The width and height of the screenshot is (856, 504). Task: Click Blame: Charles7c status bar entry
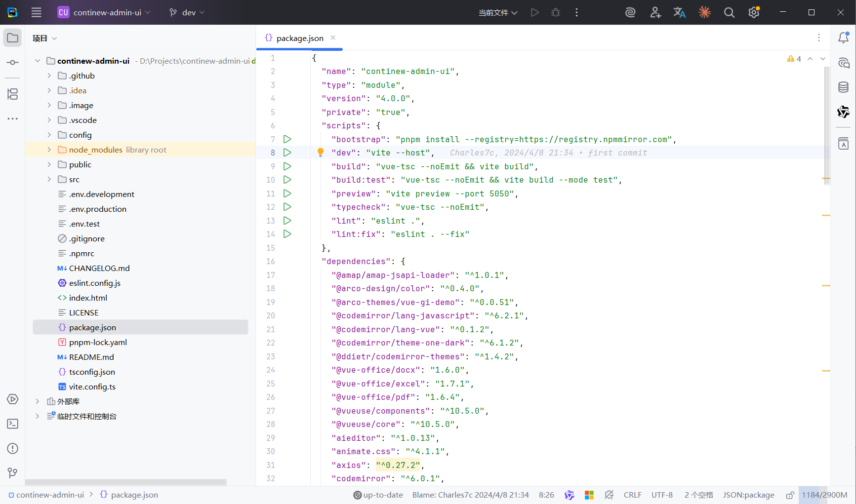pos(470,495)
